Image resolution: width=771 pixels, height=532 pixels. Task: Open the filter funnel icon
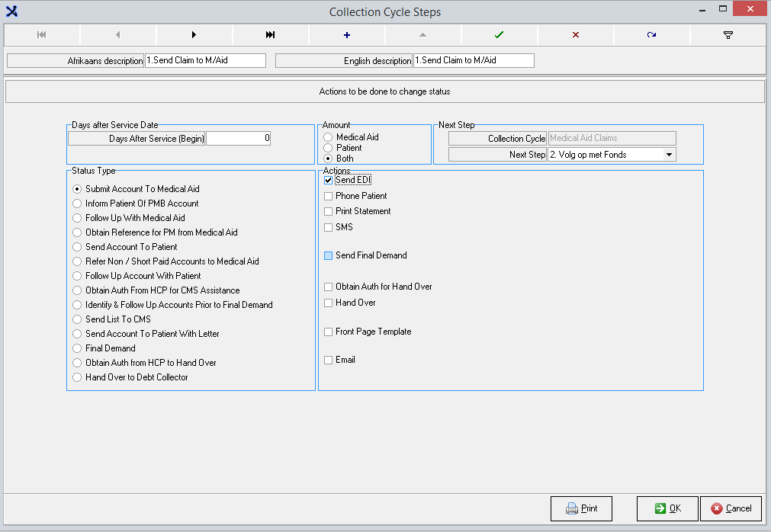tap(728, 35)
